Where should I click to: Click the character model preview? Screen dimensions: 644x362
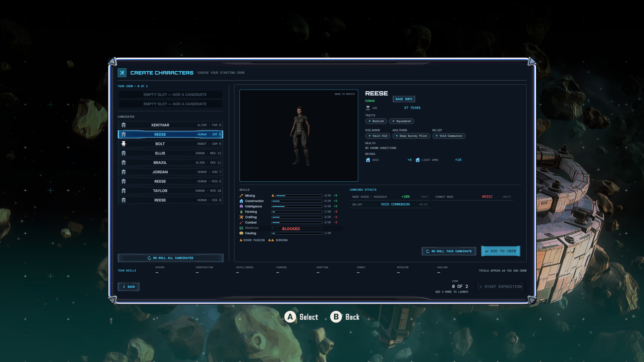(x=299, y=135)
